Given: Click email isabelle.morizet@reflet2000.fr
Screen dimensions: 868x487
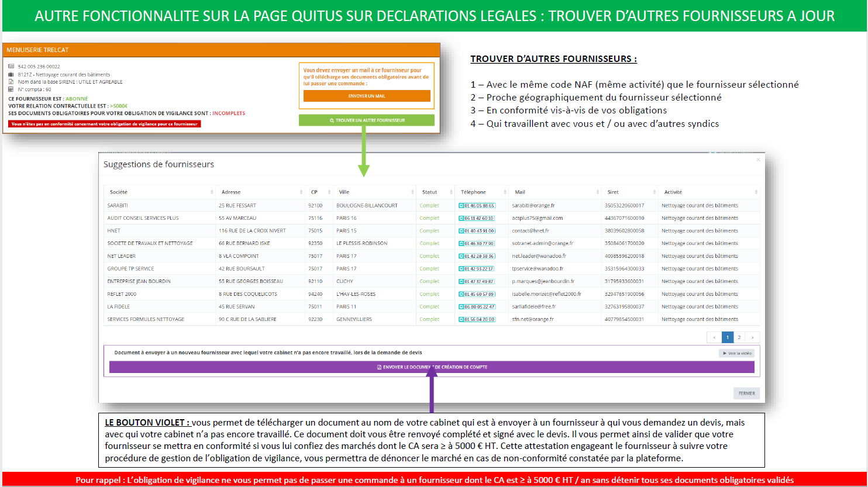Looking at the screenshot, I should pos(546,294).
